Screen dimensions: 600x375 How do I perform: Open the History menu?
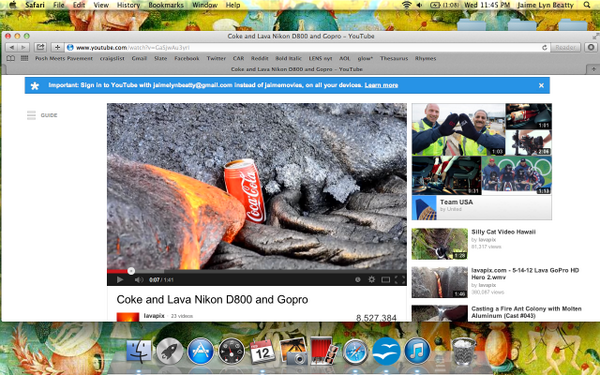128,5
